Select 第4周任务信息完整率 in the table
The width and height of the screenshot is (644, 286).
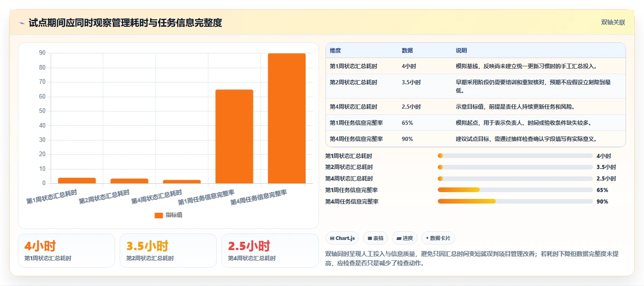pos(356,139)
